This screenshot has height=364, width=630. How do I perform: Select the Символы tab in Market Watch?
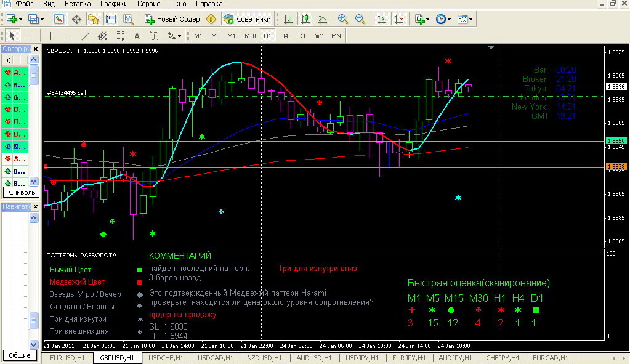pyautogui.click(x=23, y=192)
